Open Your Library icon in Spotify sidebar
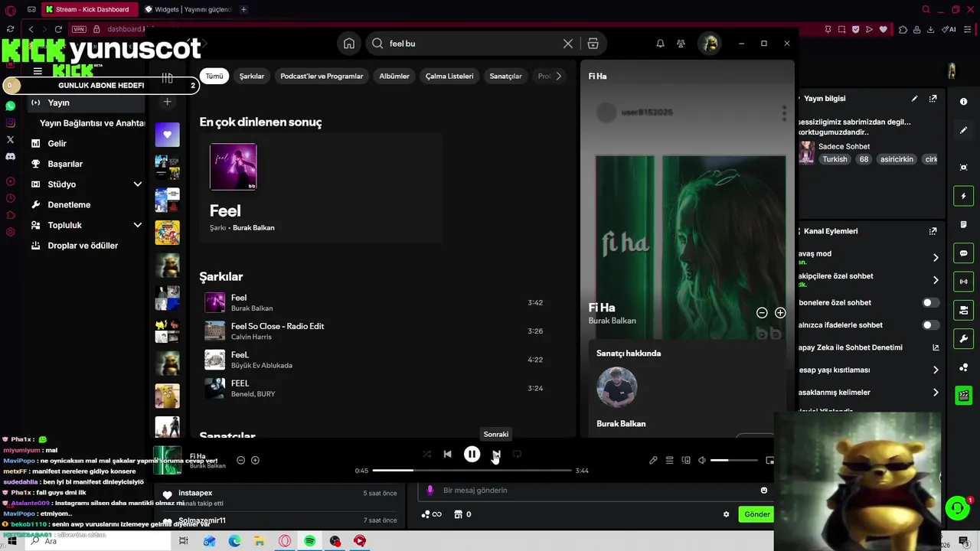The image size is (980, 551). [x=167, y=78]
